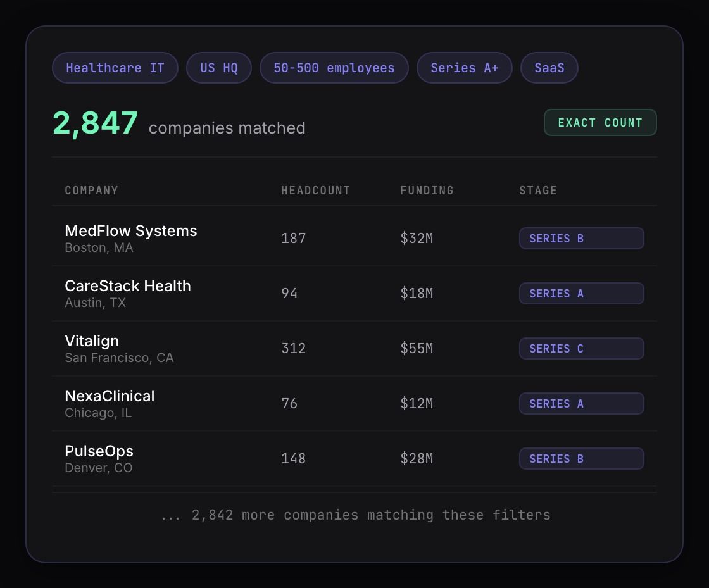Click MedFlow Systems headcount value 187
Image resolution: width=709 pixels, height=588 pixels.
(294, 238)
